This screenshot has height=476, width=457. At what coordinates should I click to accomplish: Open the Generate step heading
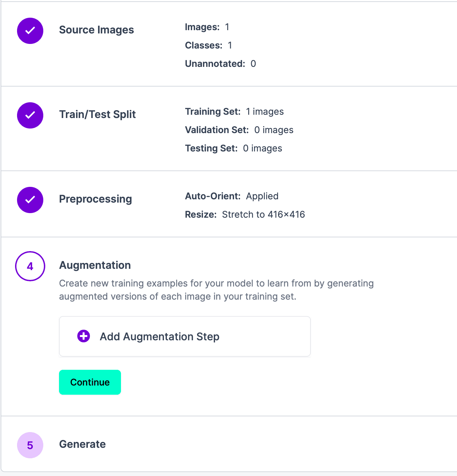(x=82, y=444)
